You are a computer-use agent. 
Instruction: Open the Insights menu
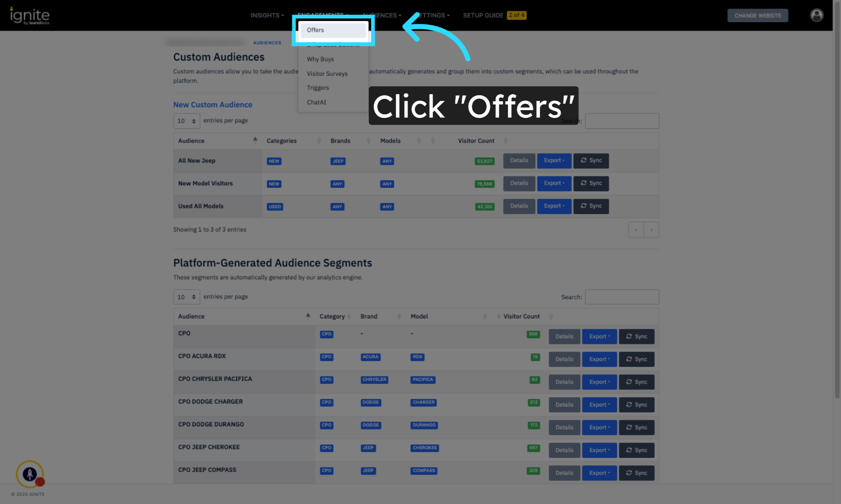pyautogui.click(x=267, y=15)
